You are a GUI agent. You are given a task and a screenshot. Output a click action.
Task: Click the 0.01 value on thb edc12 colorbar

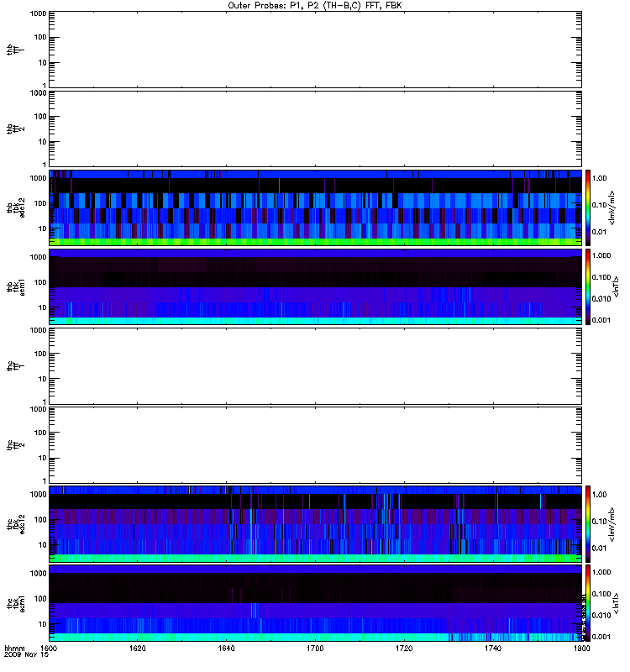(599, 232)
